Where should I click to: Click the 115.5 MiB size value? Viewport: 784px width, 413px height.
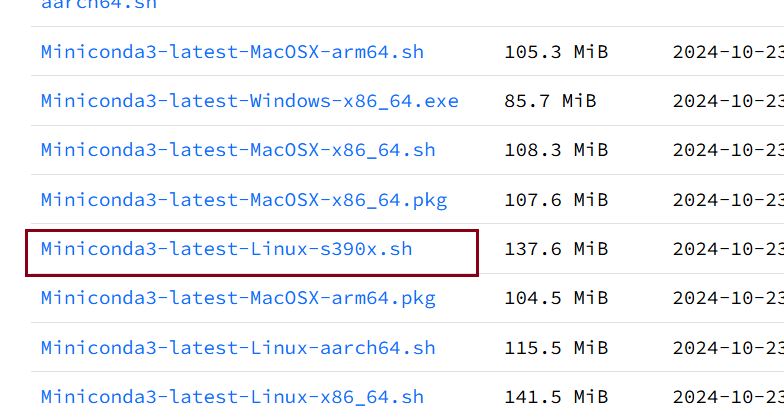coord(555,348)
